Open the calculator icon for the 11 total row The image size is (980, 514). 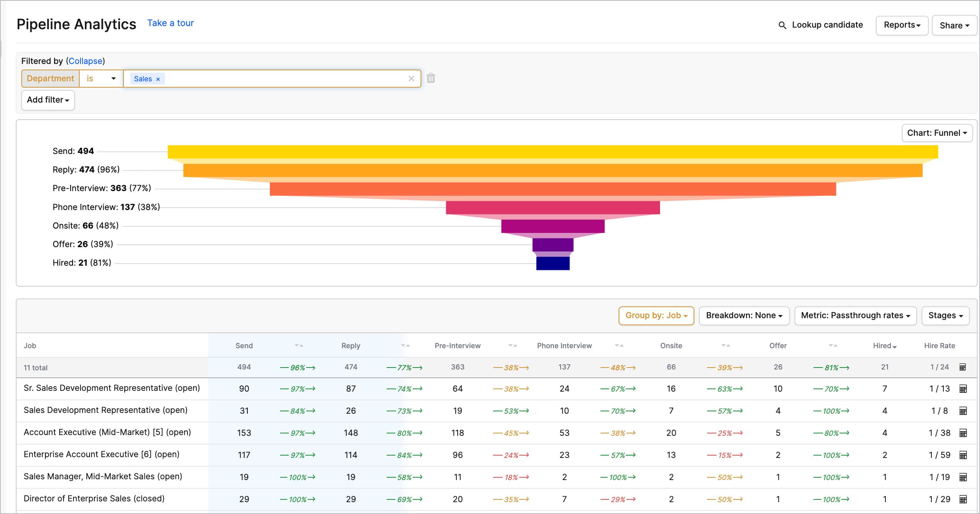pyautogui.click(x=963, y=367)
